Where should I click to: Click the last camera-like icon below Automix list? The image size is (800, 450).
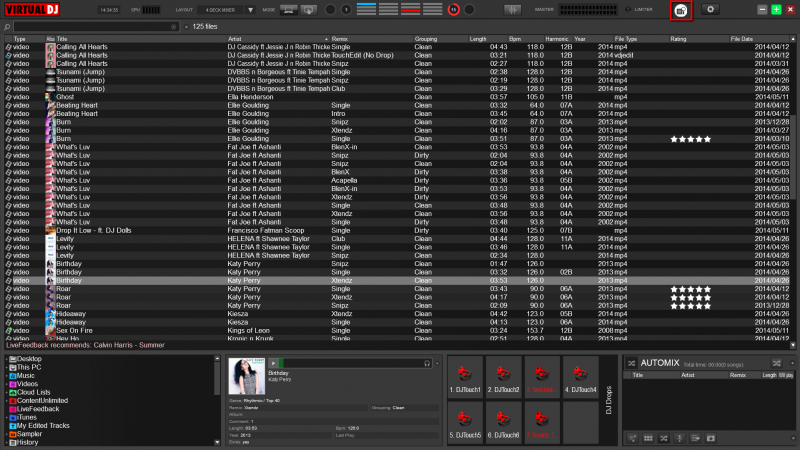coord(711,438)
